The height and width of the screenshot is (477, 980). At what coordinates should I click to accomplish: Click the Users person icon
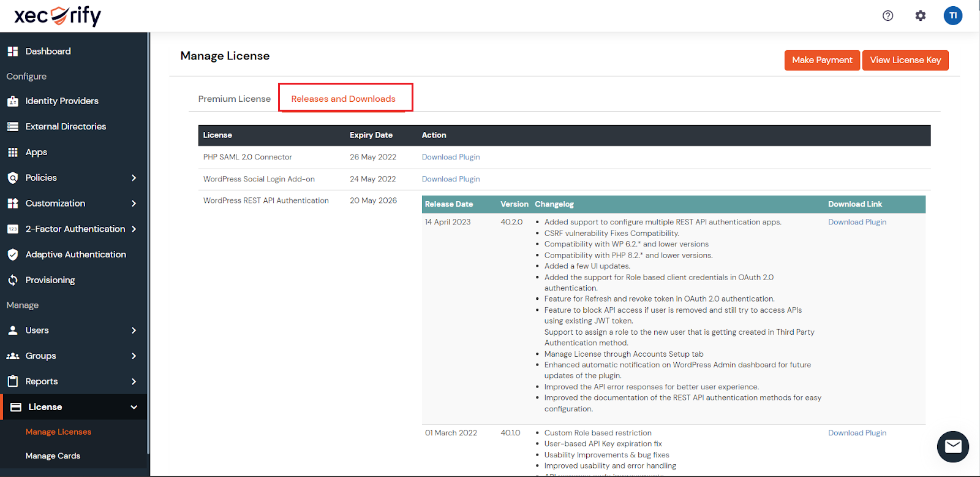(12, 330)
